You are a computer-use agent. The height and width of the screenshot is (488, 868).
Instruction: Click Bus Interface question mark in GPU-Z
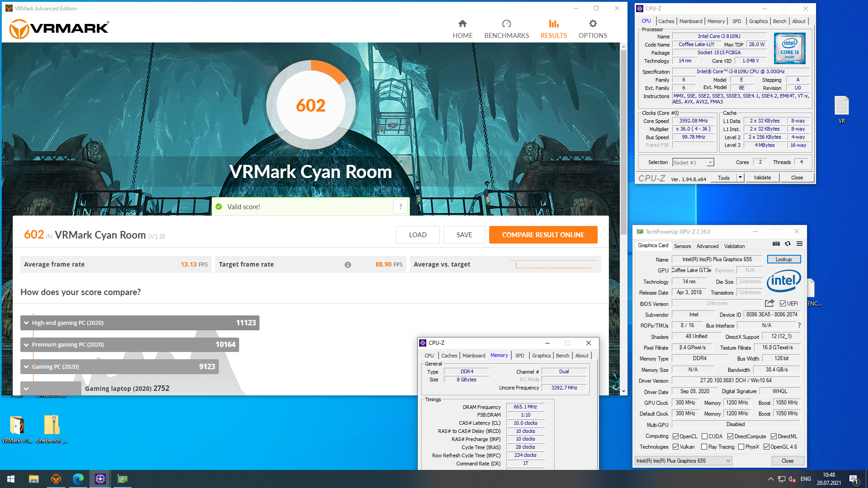point(799,325)
